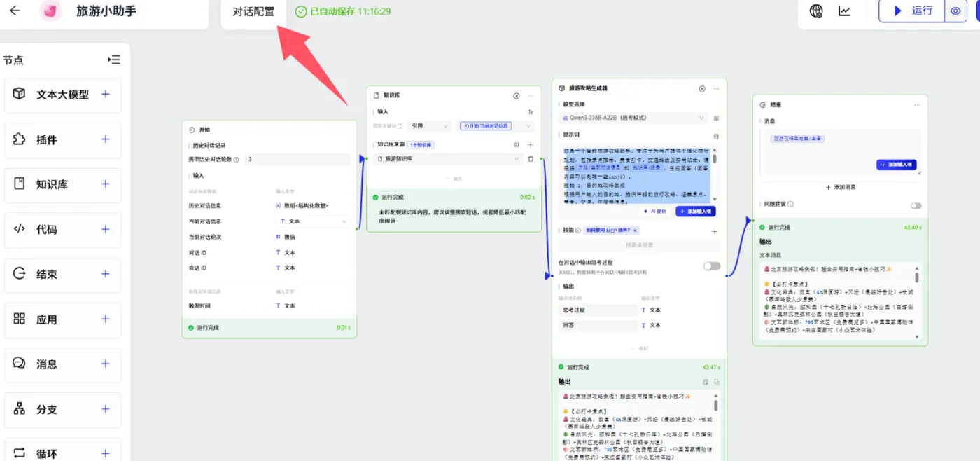
Task: Click the 提示词 text scrollbar
Action: [x=714, y=158]
